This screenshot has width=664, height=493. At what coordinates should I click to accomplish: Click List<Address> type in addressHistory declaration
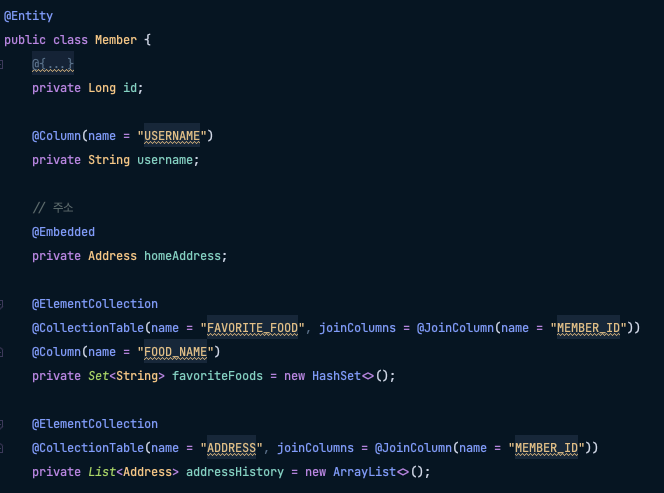click(133, 472)
